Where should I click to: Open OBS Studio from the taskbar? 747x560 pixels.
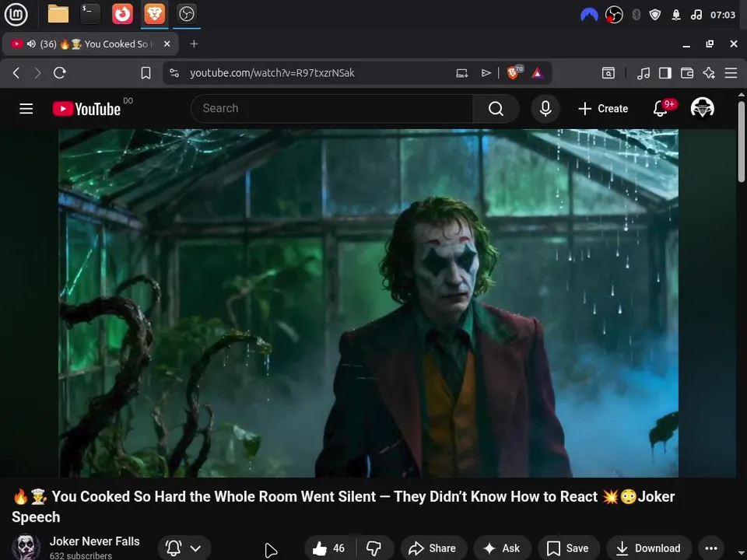pos(186,14)
